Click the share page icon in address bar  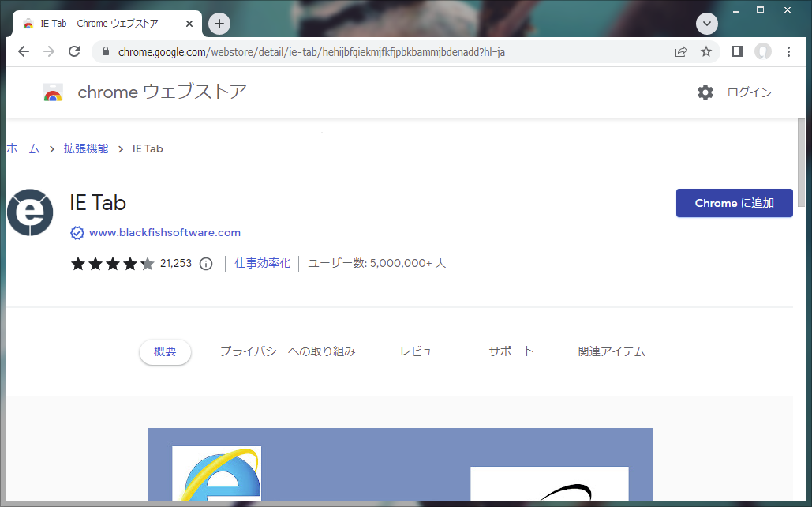tap(681, 51)
